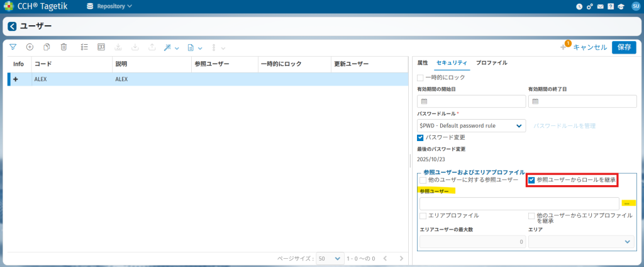Click the duplicate user icon
This screenshot has height=267, width=644.
pos(47,47)
